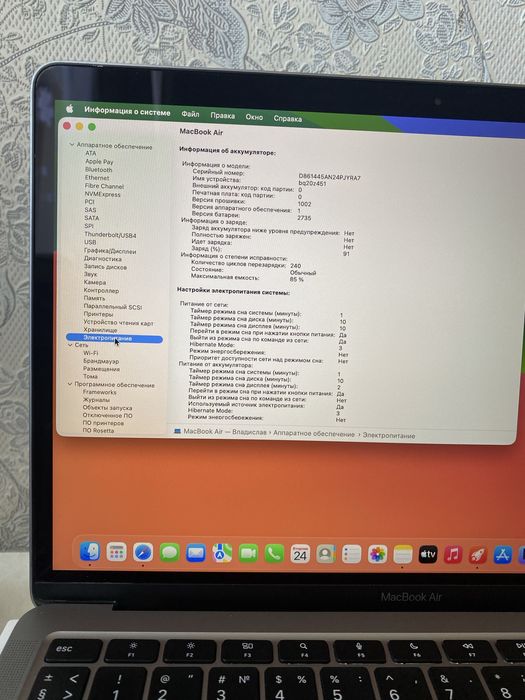Click the laptop icon in path bar
This screenshot has width=525, height=700.
(177, 431)
